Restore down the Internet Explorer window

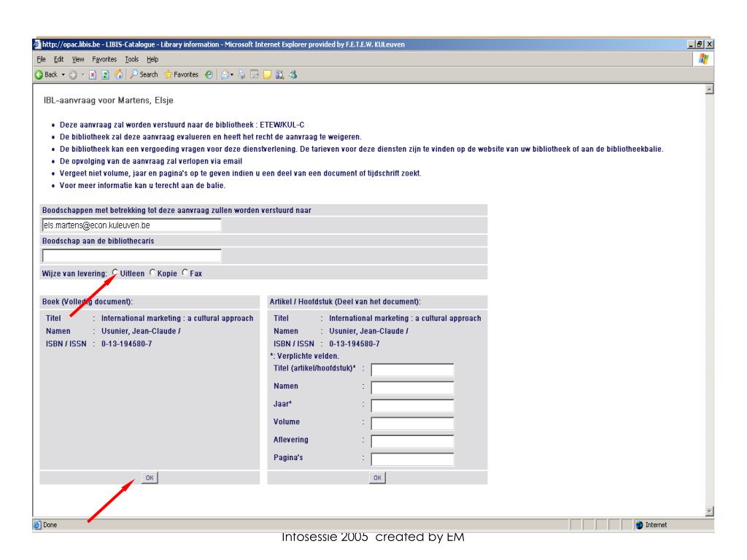tap(700, 44)
